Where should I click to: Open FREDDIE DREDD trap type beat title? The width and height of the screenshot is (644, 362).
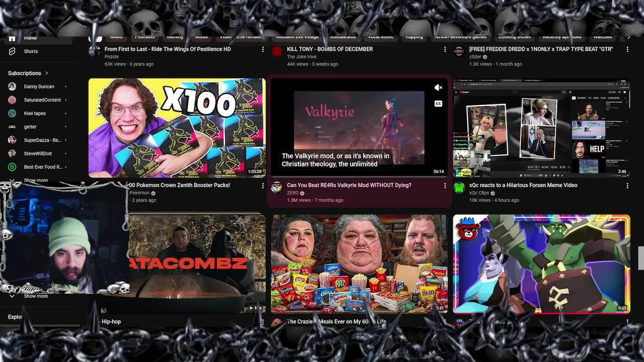541,49
